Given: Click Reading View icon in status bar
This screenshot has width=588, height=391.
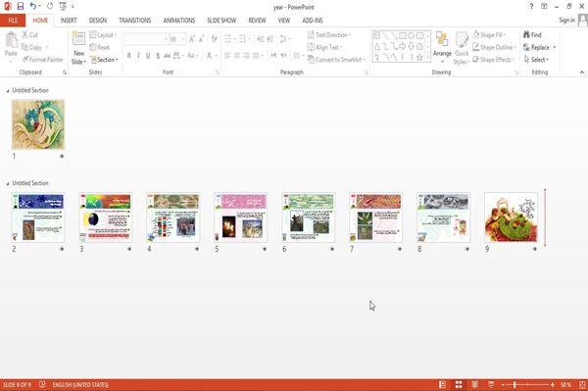Looking at the screenshot, I should (474, 384).
